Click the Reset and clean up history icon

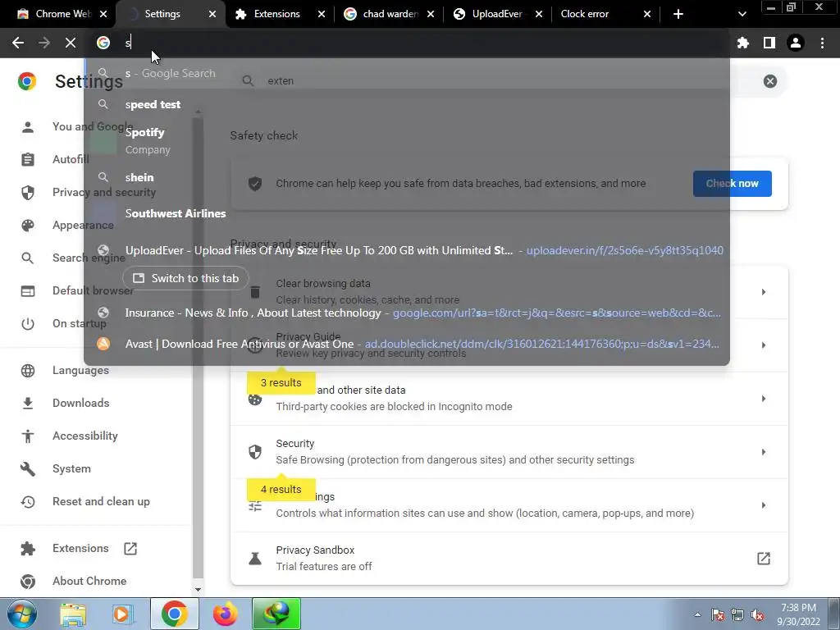coord(28,502)
